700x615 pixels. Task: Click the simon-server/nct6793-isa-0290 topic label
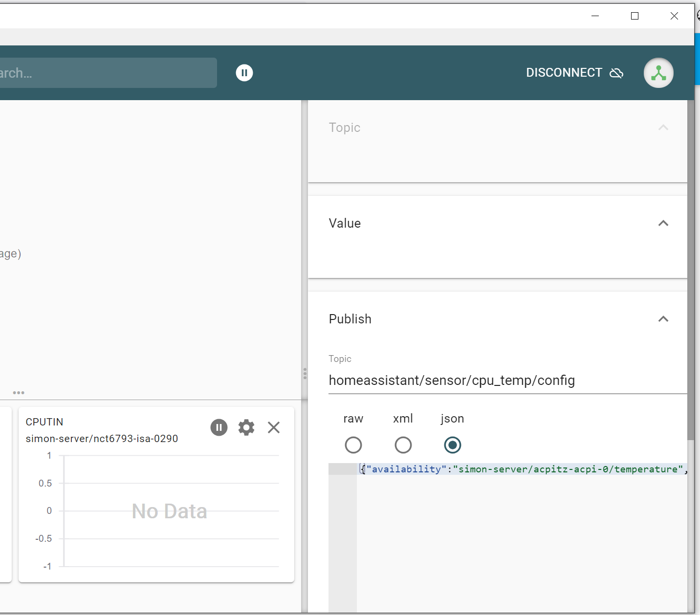pos(102,438)
